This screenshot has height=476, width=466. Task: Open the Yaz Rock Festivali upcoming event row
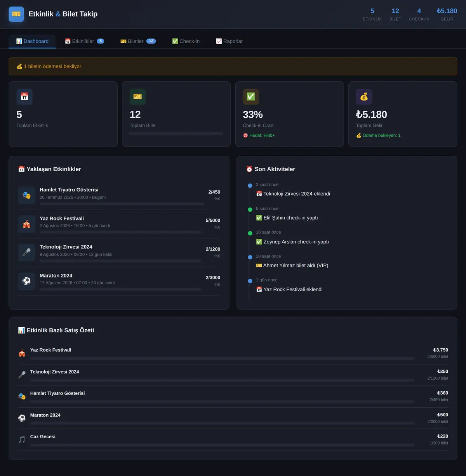119,224
